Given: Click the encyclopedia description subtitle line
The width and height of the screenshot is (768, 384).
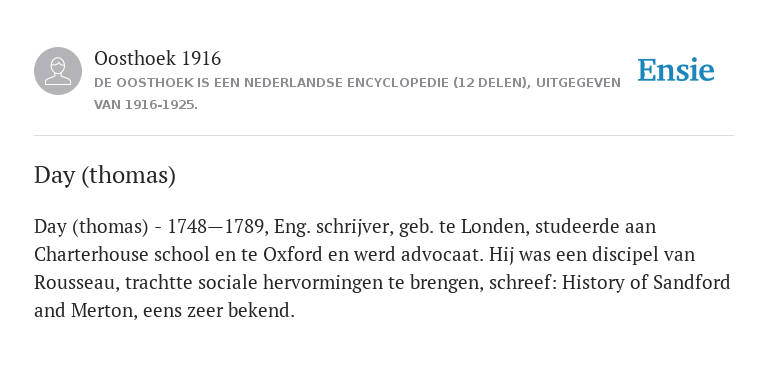Looking at the screenshot, I should 357,83.
